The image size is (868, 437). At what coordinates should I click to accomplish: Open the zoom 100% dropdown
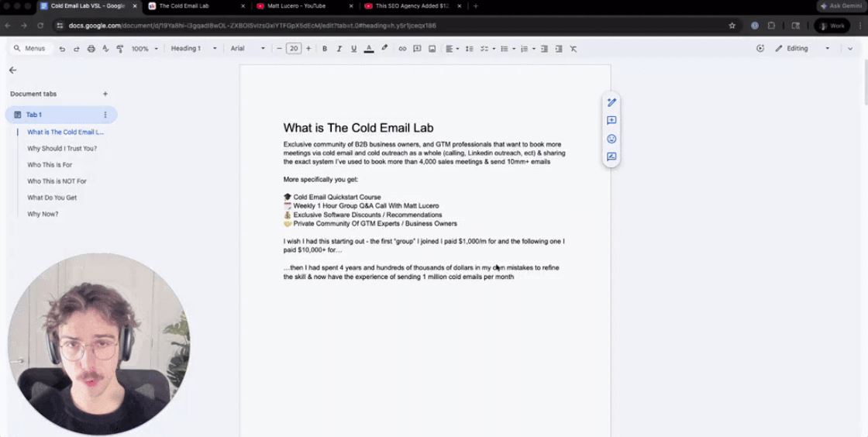point(144,49)
